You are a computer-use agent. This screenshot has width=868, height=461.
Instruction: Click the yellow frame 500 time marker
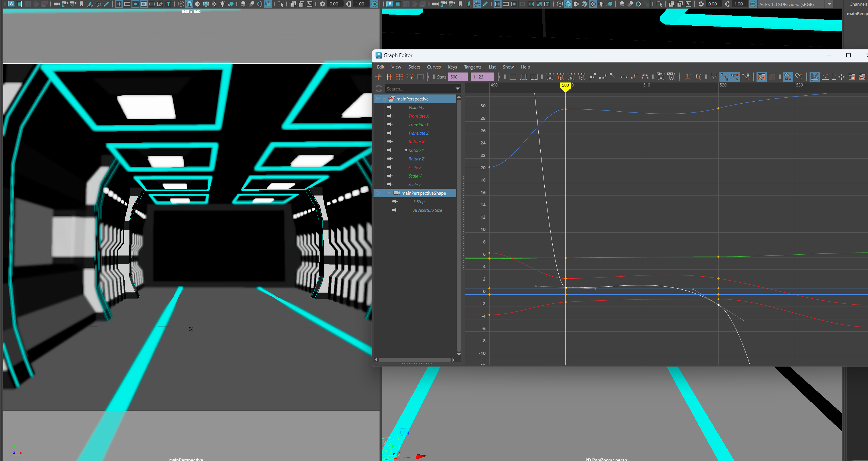coord(565,86)
